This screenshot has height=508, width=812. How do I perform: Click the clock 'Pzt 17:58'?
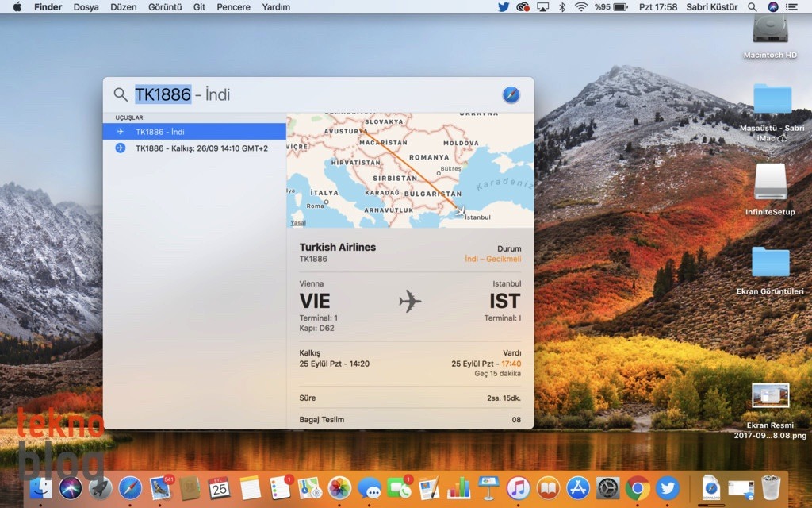pos(657,6)
